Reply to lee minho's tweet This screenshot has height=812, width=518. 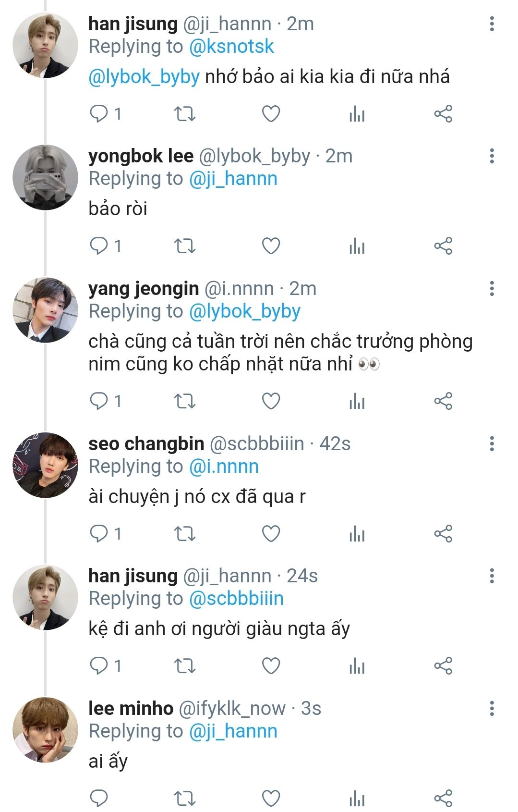pos(99,798)
